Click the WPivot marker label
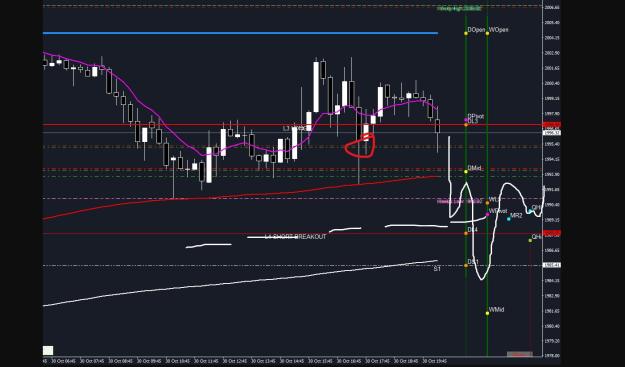 point(498,211)
